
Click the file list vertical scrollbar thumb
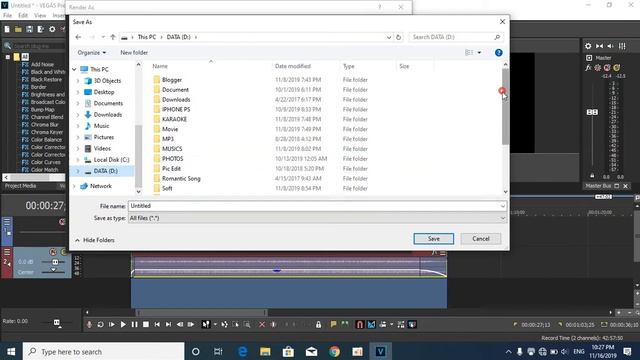505,107
